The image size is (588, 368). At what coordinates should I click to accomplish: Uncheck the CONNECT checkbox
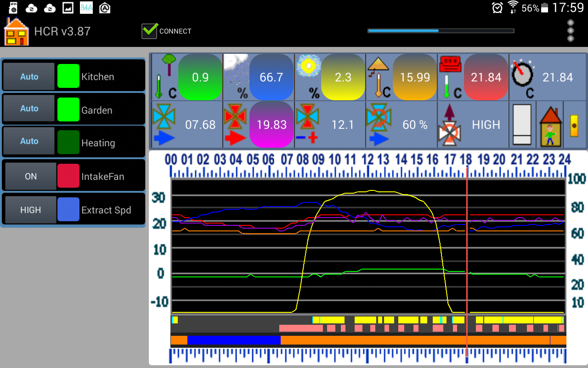pyautogui.click(x=150, y=31)
